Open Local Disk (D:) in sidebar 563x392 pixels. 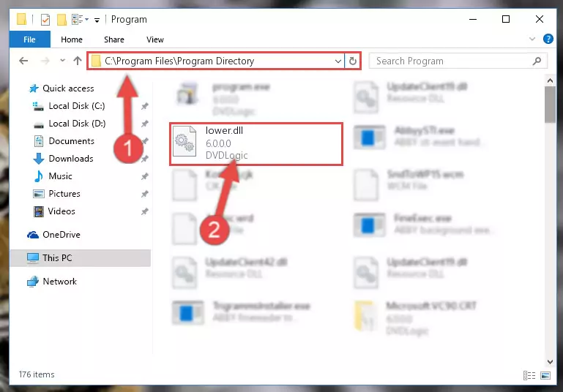click(x=70, y=124)
